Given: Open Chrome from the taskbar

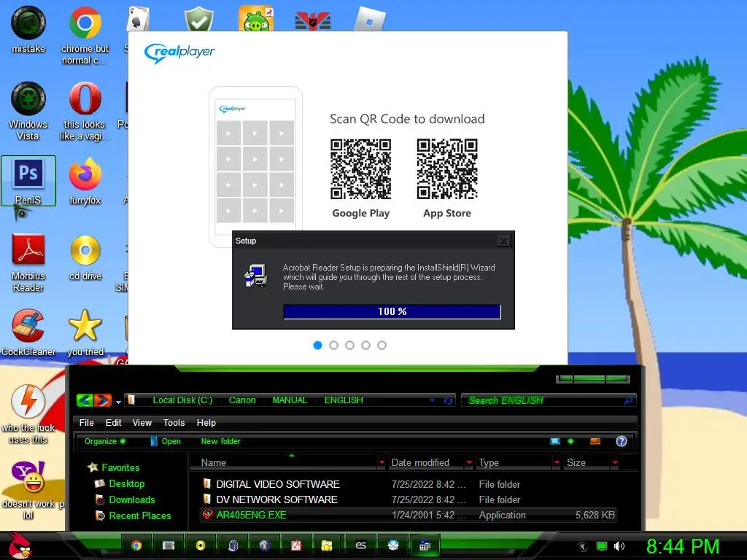Looking at the screenshot, I should pos(136,545).
